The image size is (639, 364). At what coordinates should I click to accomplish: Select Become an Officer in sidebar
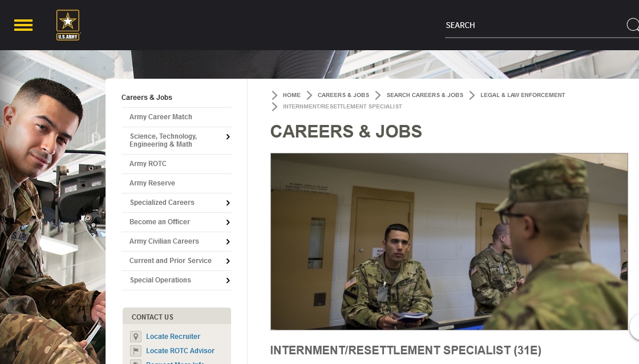pos(159,222)
